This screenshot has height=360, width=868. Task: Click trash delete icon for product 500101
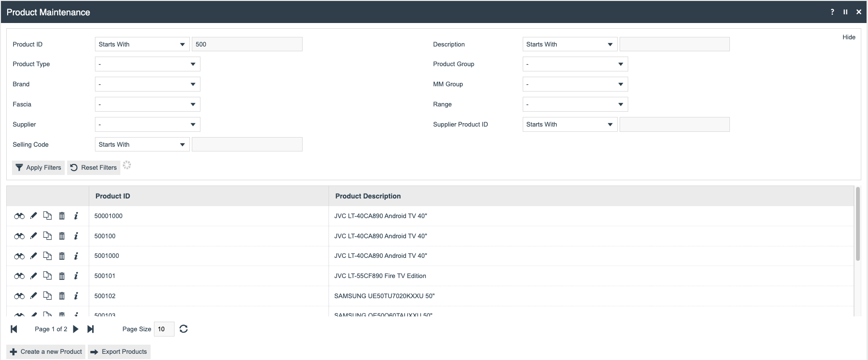(62, 276)
